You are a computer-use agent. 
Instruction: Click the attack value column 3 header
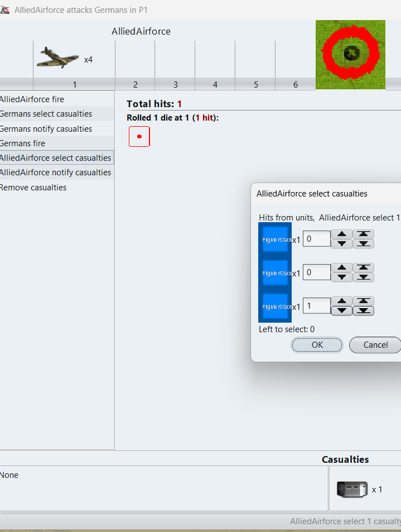(175, 84)
